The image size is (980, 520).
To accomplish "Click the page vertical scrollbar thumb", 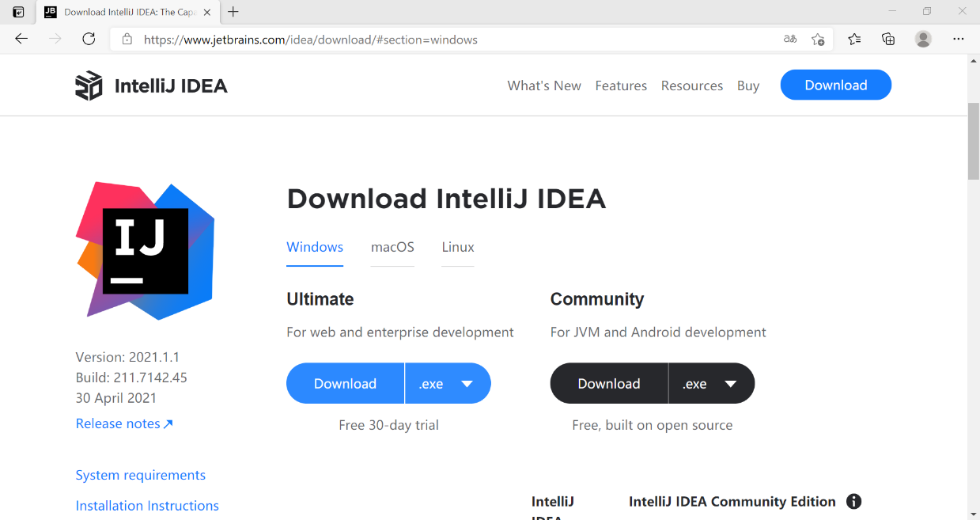I will [974, 141].
